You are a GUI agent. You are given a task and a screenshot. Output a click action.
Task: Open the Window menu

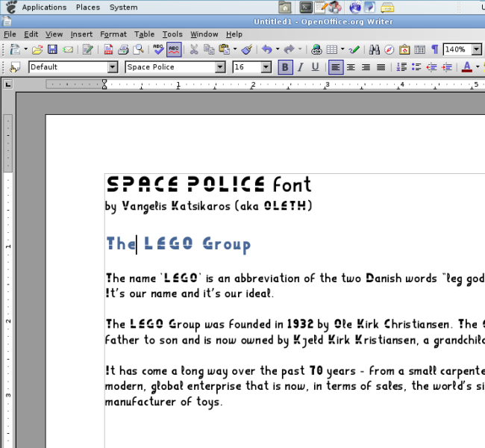[x=204, y=34]
